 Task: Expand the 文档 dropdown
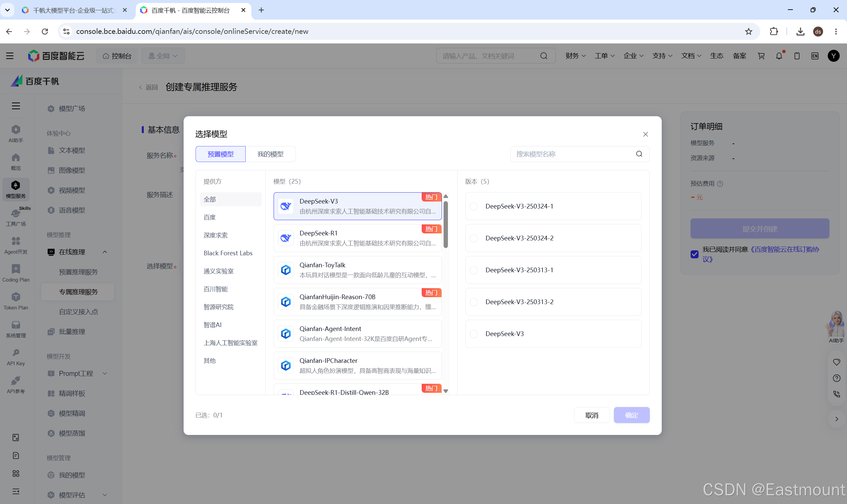691,56
